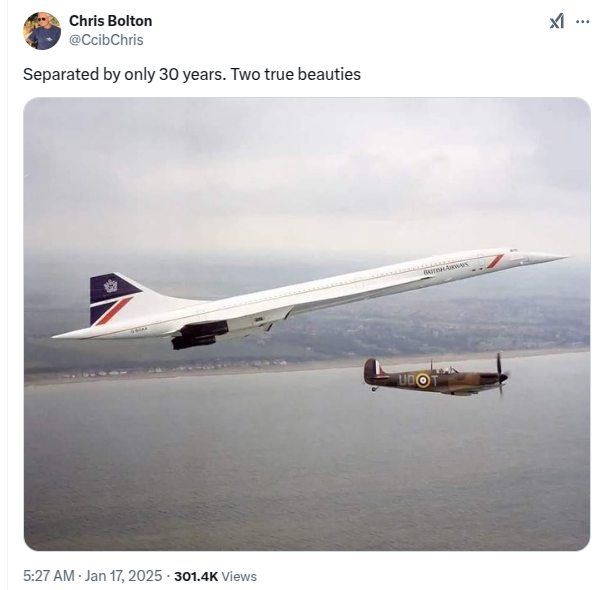Click the British Airways lettering on the fuselage
Viewport: 604px width, 590px height.
coord(446,269)
